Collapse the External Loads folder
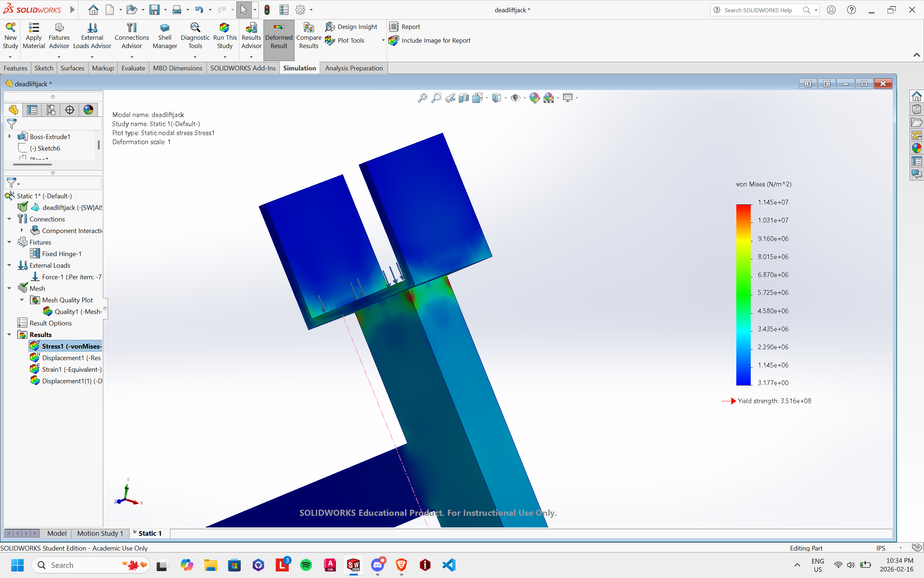Screen dimensions: 924x578 coord(9,265)
